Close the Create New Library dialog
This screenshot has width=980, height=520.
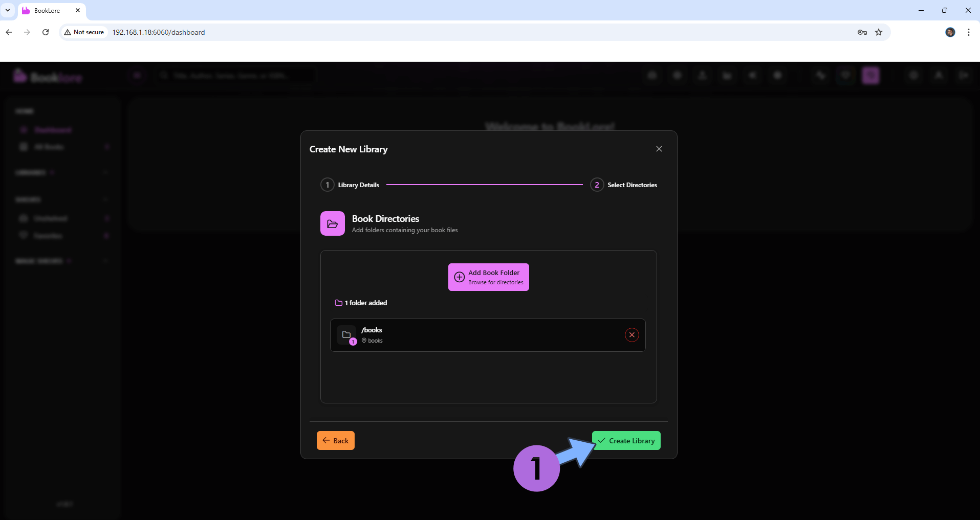(x=659, y=149)
